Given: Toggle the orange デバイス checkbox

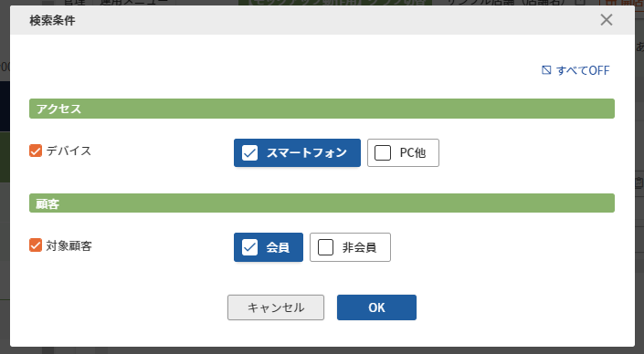Looking at the screenshot, I should point(36,151).
